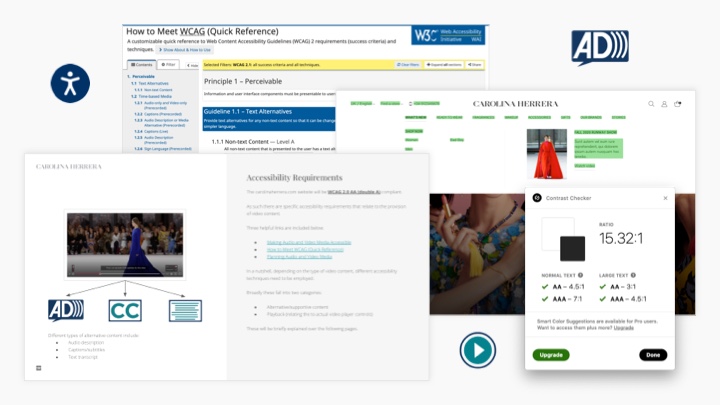720x405 pixels.
Task: Click the blue dress runway video thumbnail
Action: pos(125,245)
